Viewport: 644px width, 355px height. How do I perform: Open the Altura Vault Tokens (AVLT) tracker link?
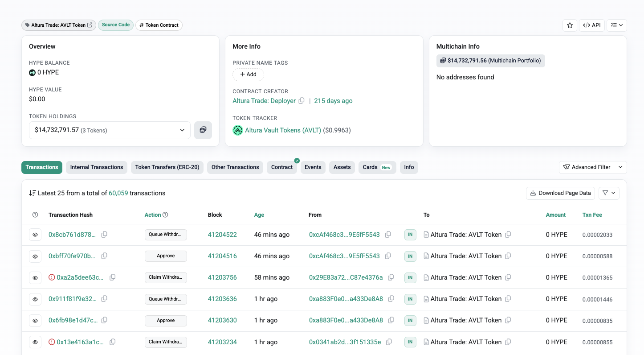click(283, 130)
